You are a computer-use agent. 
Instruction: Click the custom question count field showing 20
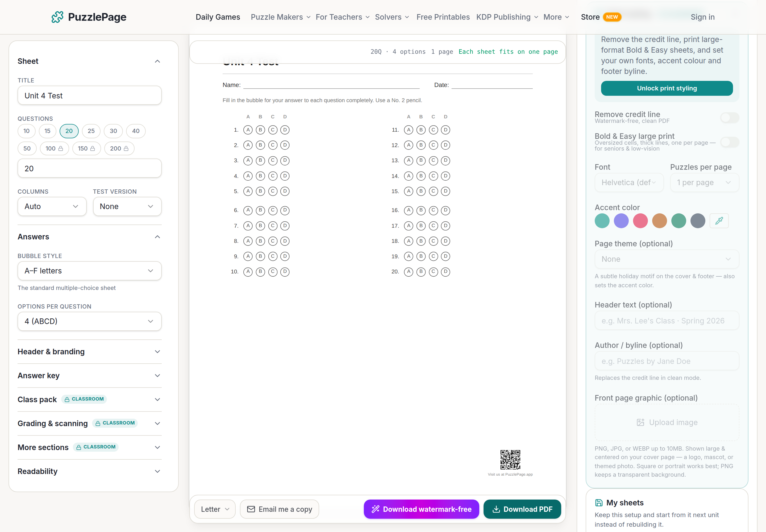pyautogui.click(x=90, y=168)
